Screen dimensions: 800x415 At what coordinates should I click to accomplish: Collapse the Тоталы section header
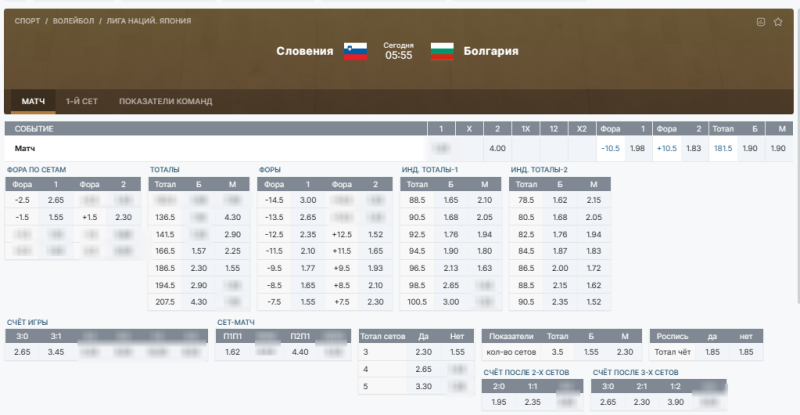[165, 170]
